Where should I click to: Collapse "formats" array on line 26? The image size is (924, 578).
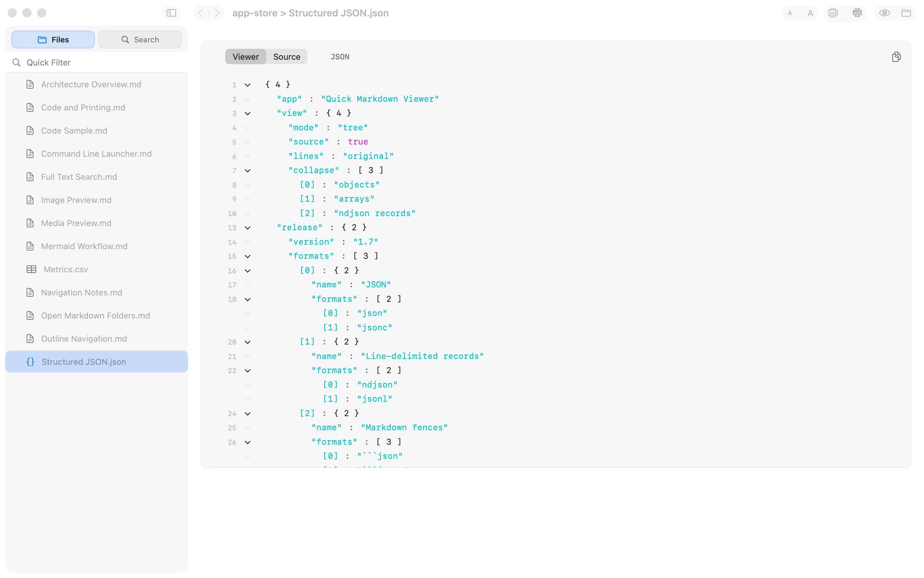[x=247, y=442]
